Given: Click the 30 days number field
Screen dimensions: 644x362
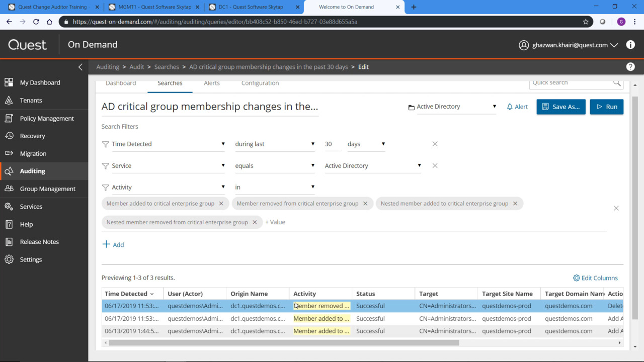Looking at the screenshot, I should [333, 144].
